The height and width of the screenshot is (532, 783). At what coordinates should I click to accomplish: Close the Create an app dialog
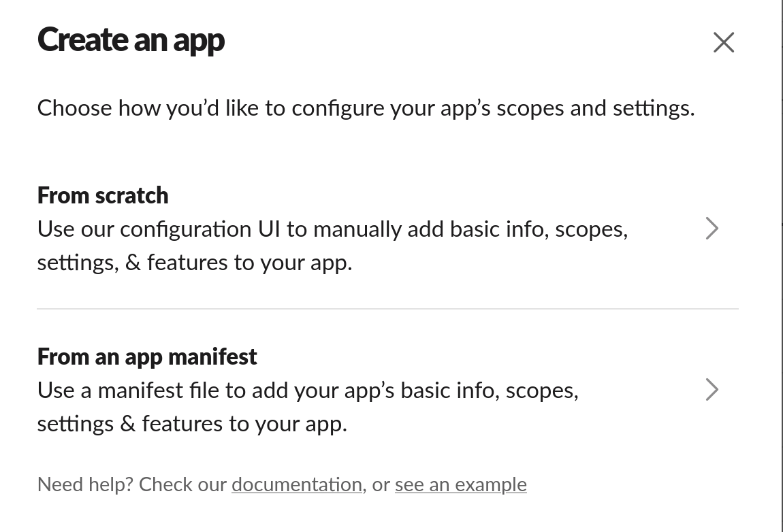tap(723, 42)
